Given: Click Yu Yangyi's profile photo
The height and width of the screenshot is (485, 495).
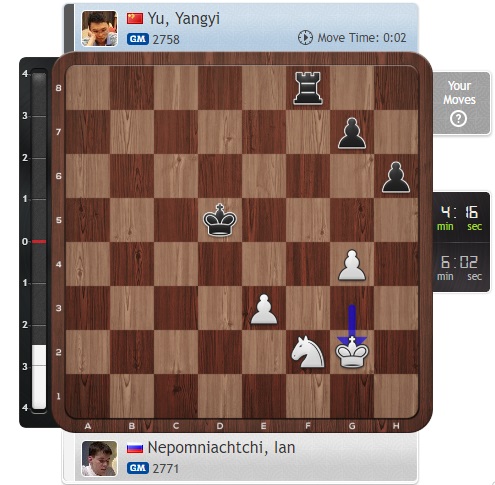Looking at the screenshot, I should [100, 29].
